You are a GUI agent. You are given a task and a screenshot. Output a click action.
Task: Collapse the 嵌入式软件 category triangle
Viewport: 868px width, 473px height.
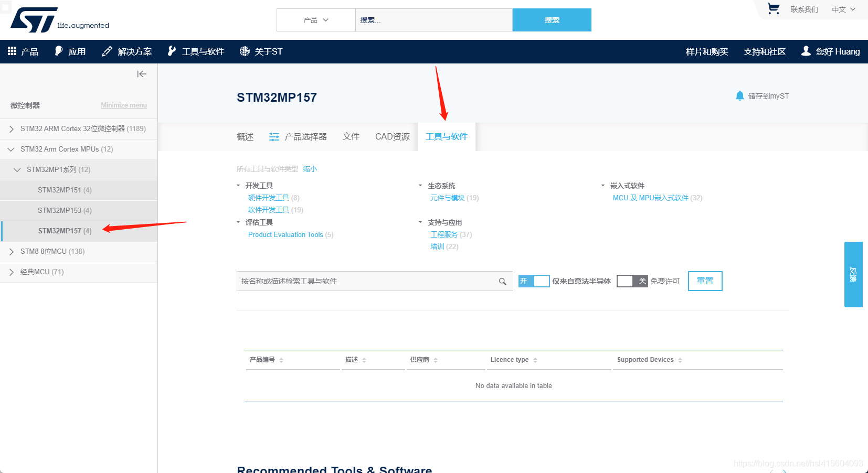[x=603, y=186]
